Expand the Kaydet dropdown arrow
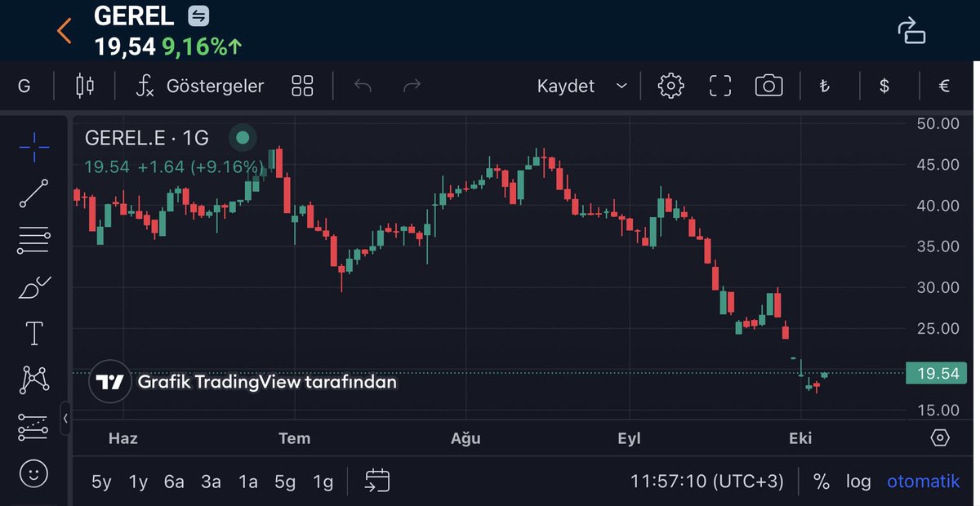980x506 pixels. pos(621,86)
